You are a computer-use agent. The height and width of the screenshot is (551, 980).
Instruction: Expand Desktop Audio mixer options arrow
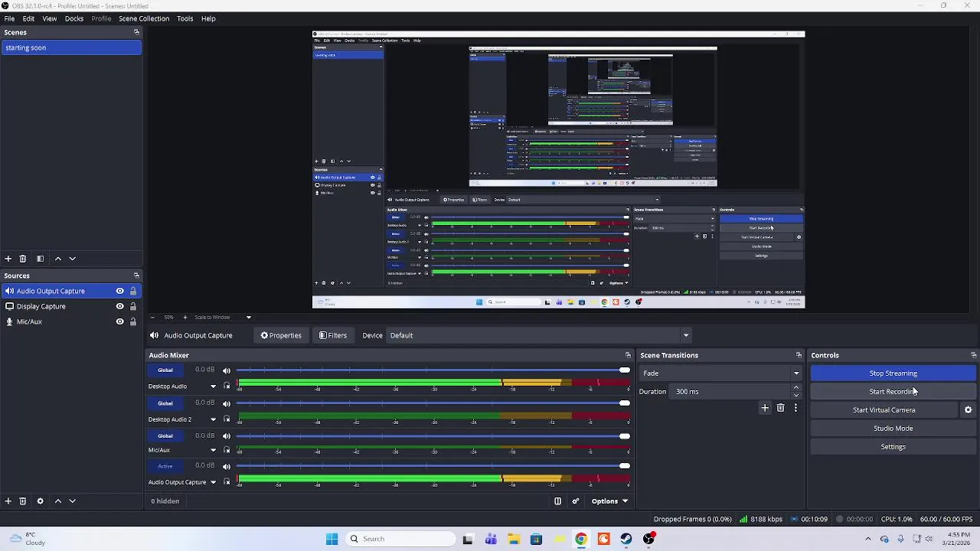coord(213,386)
